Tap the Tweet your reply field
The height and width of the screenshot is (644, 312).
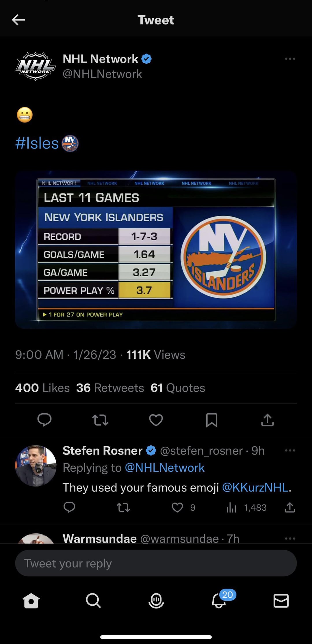156,563
